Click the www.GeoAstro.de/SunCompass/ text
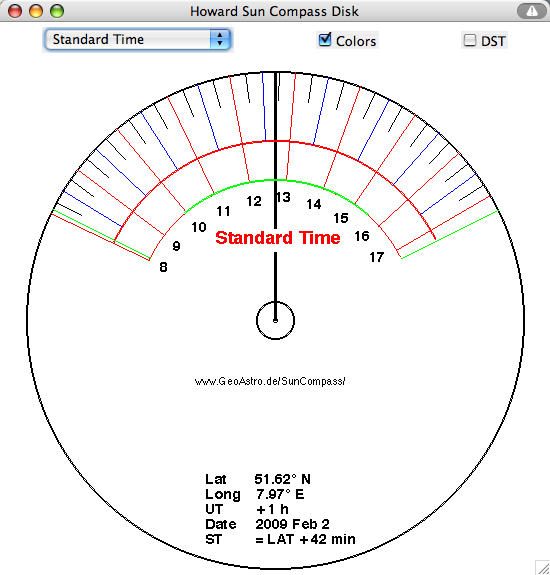The image size is (550, 575). (270, 381)
